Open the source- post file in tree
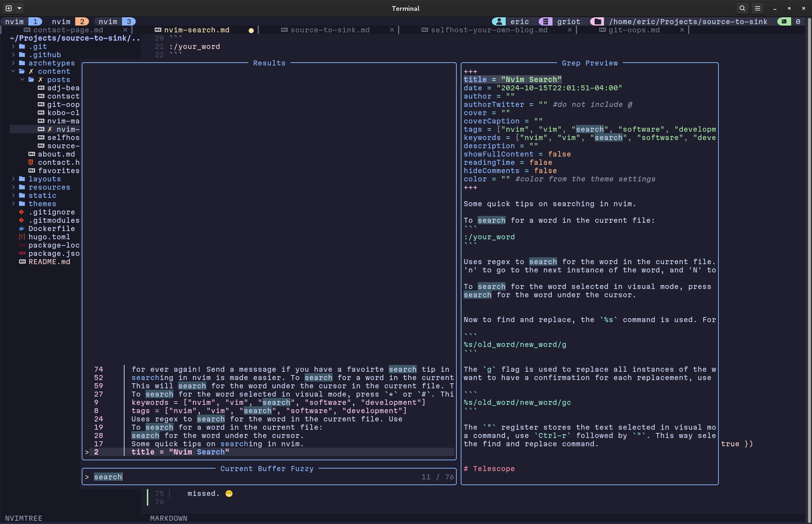812x524 pixels. (x=63, y=146)
